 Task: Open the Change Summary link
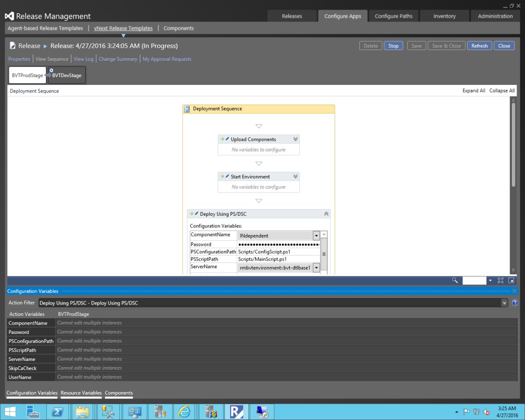pos(118,59)
